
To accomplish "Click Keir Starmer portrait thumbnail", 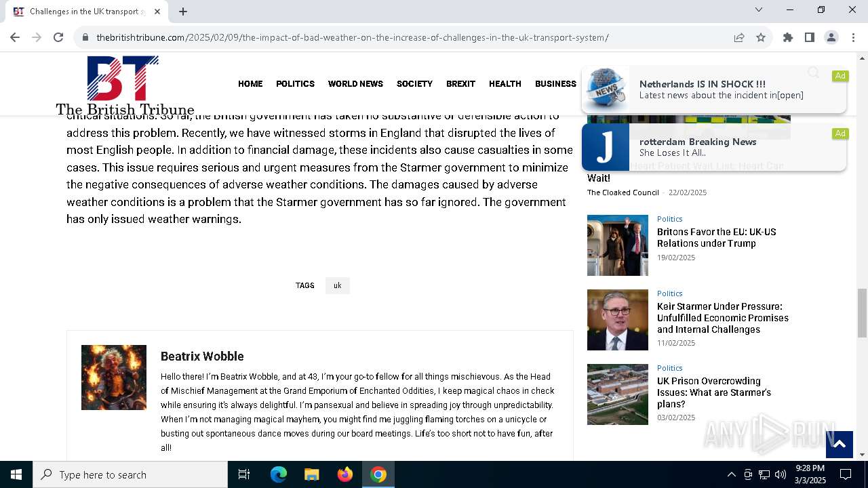I will (x=618, y=320).
